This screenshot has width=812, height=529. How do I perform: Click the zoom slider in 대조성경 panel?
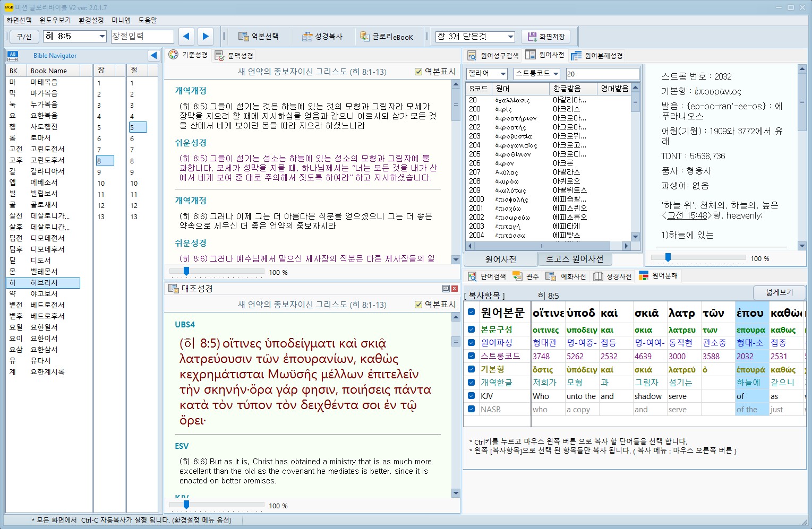(x=186, y=505)
